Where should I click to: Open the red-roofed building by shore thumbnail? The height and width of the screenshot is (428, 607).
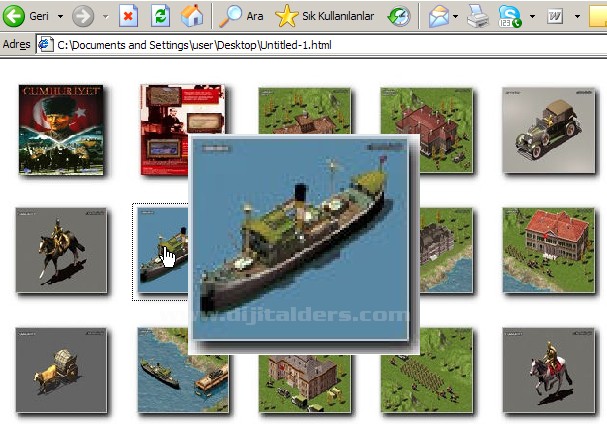[549, 251]
